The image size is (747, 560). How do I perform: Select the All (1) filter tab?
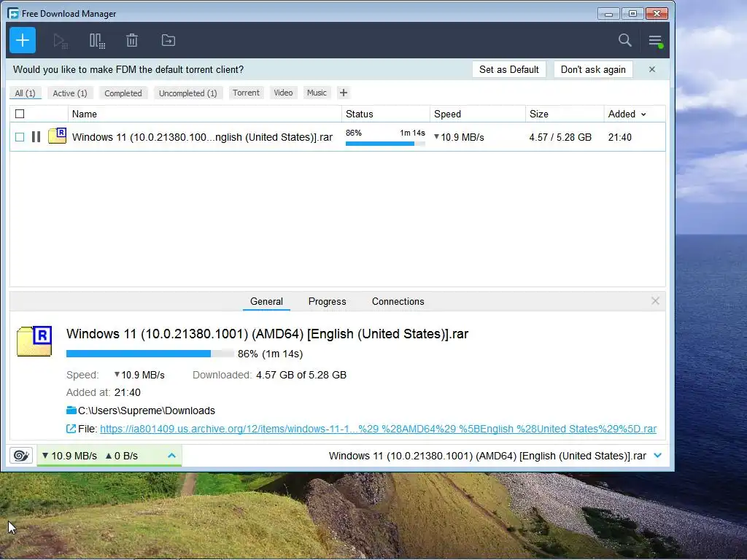26,93
